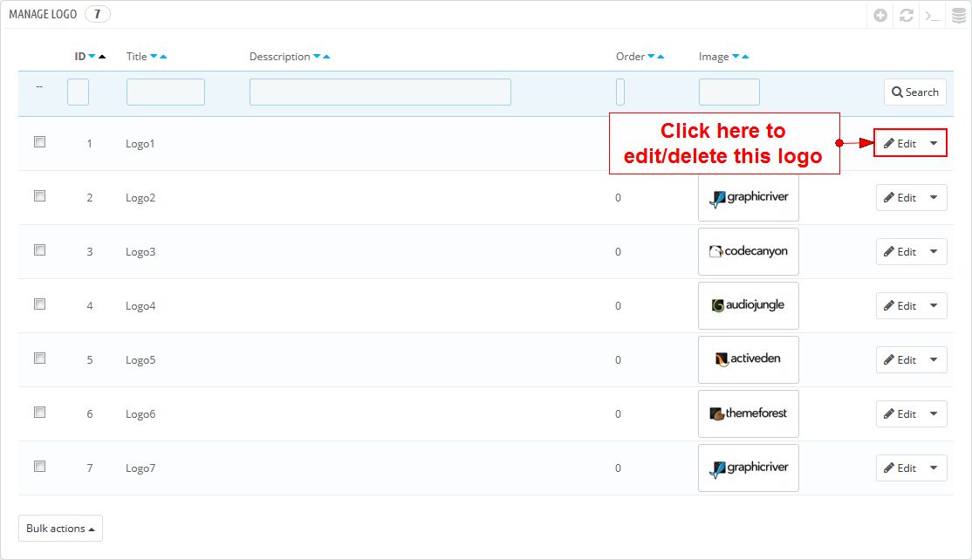Click the Search button in filter row
Image resolution: width=972 pixels, height=560 pixels.
(914, 92)
